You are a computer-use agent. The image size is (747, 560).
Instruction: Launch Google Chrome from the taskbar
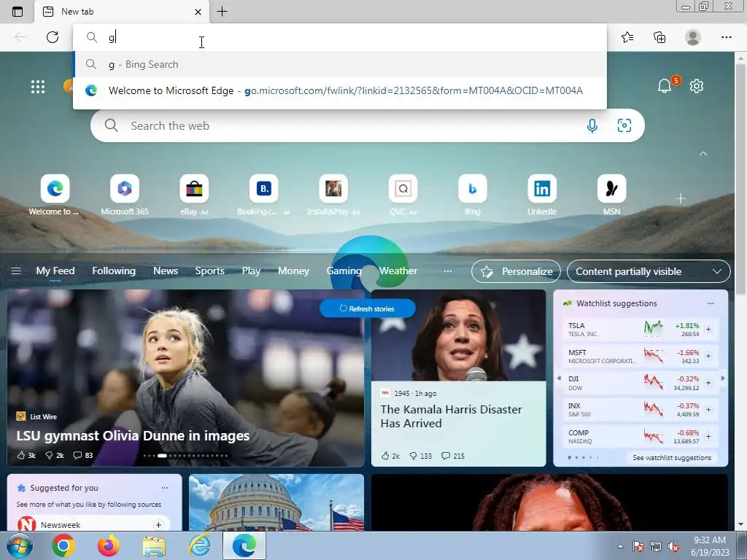pos(63,545)
